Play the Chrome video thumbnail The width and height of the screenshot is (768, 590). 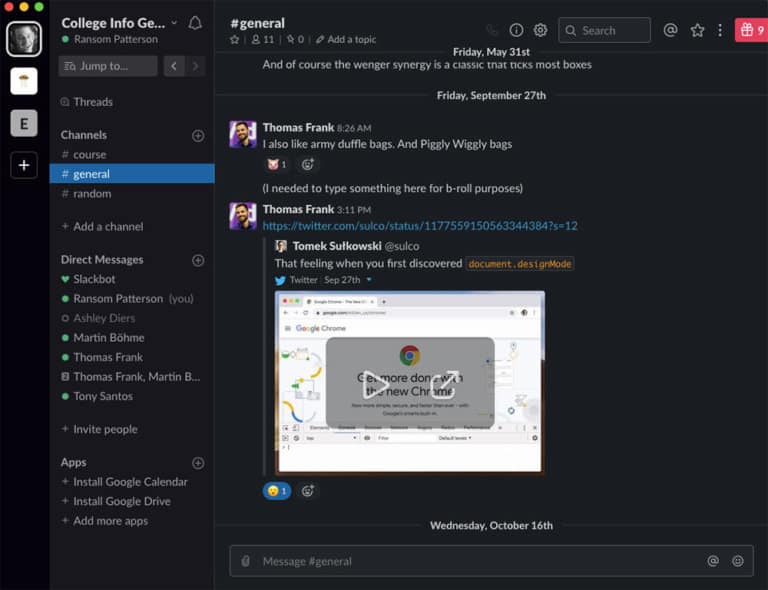coord(375,383)
